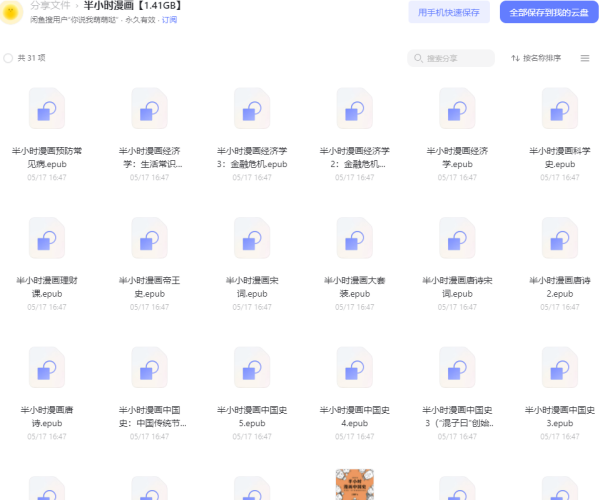Open file icon for 半小时漫画科学史.epub

pyautogui.click(x=559, y=108)
